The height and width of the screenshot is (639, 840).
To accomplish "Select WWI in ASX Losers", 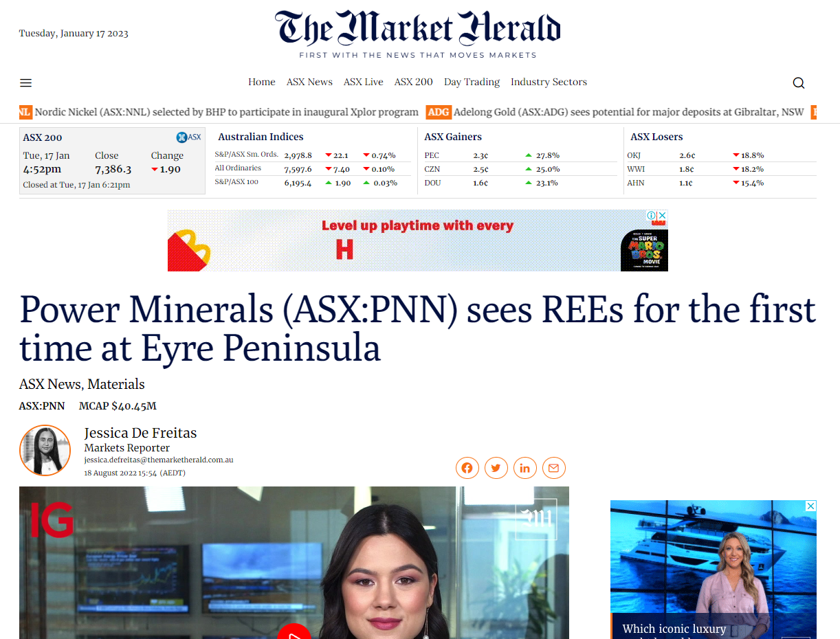I will (636, 169).
